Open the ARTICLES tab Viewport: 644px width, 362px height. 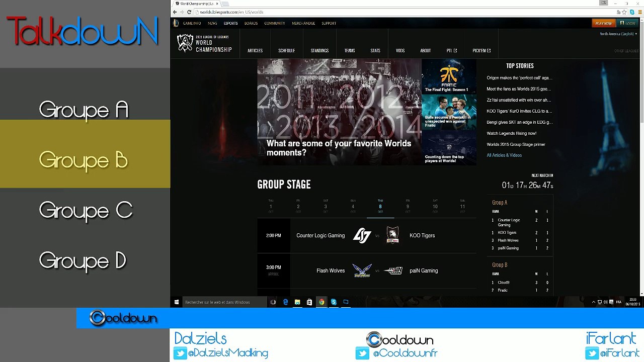click(255, 51)
